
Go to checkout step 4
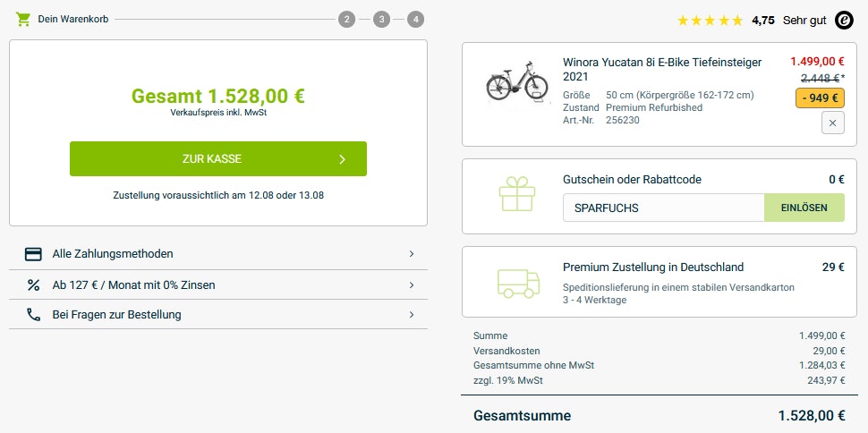(415, 19)
